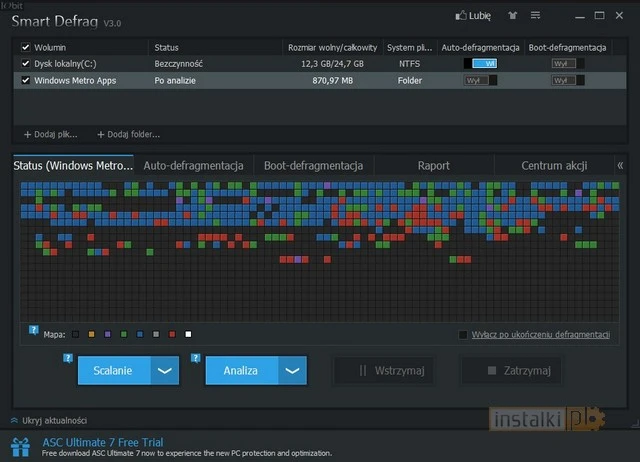Click the Zatrzymaj stop button
Viewport: 640px width, 462px height.
(511, 371)
